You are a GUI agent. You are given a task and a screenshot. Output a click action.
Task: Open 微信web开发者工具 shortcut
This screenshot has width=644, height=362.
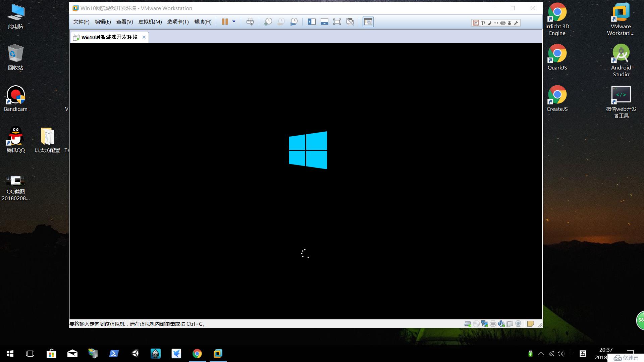tap(621, 102)
